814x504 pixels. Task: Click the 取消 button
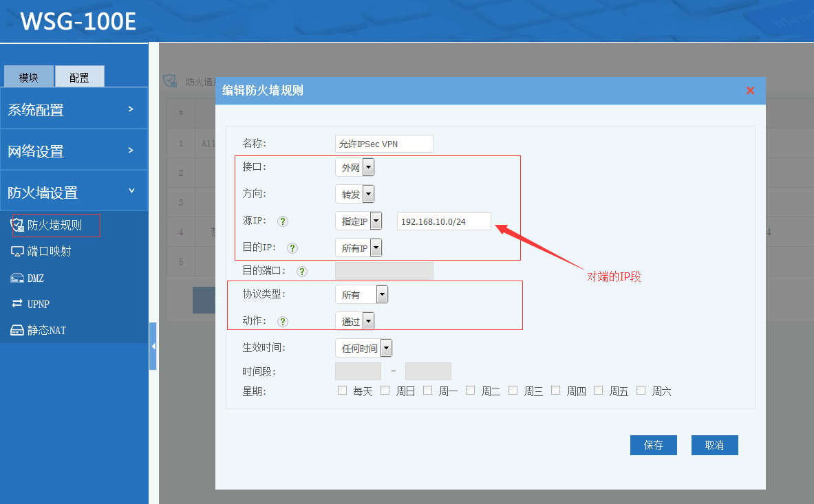714,446
